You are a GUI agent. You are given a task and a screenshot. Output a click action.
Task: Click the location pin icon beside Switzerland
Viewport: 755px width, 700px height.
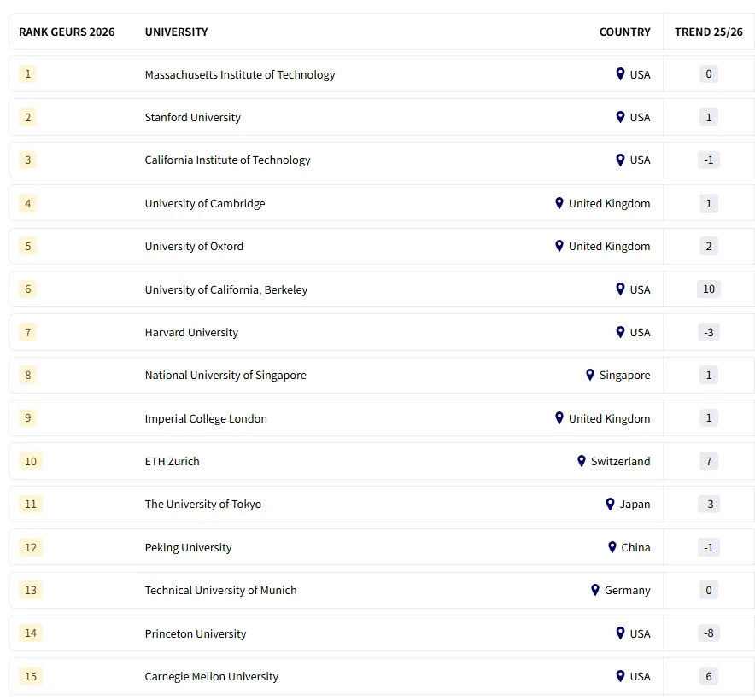pos(582,461)
